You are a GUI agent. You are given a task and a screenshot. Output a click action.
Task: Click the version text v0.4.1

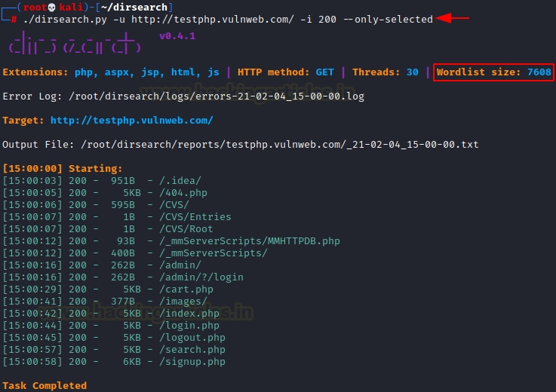(177, 35)
